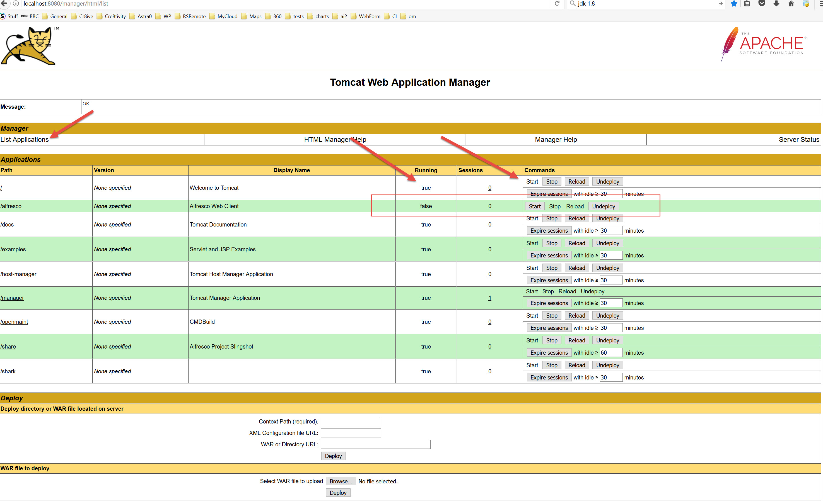
Task: Open the Server Status link
Action: tap(799, 140)
